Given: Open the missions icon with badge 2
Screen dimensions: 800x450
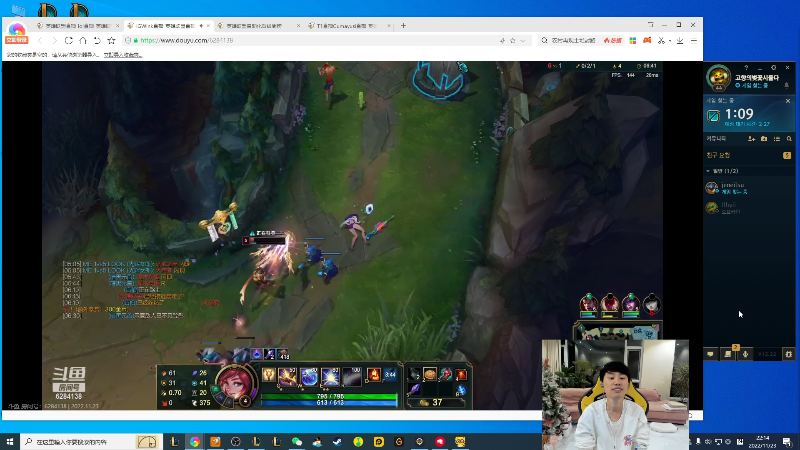Looking at the screenshot, I should (728, 354).
